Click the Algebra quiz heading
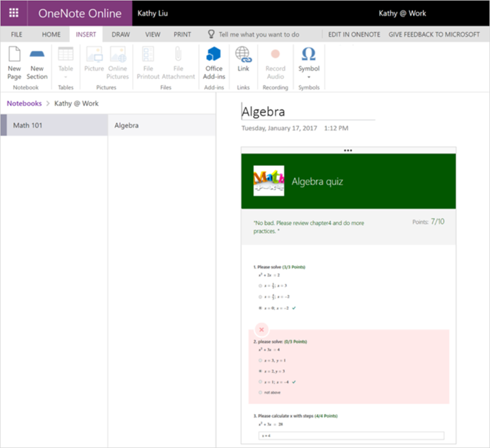The height and width of the screenshot is (448, 490). [317, 182]
